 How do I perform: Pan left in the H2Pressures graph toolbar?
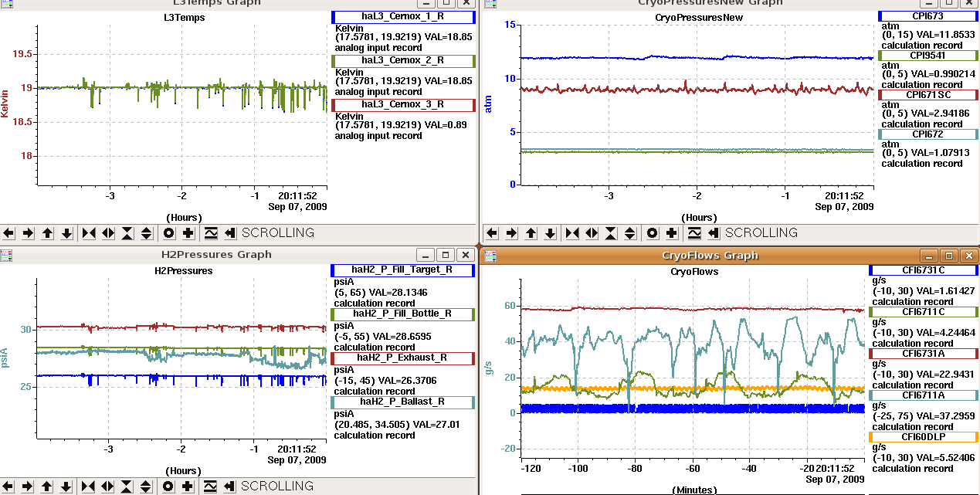pos(9,486)
